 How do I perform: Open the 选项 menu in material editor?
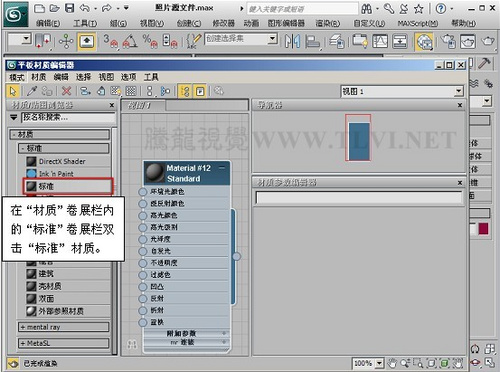point(129,77)
